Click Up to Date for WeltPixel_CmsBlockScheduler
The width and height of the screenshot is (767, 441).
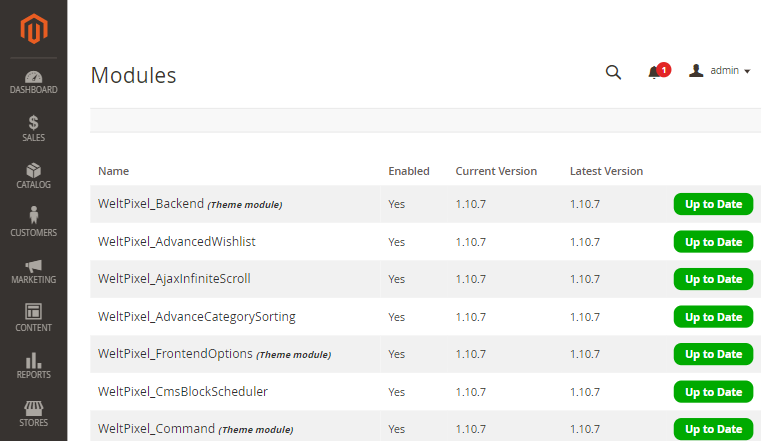click(x=713, y=392)
